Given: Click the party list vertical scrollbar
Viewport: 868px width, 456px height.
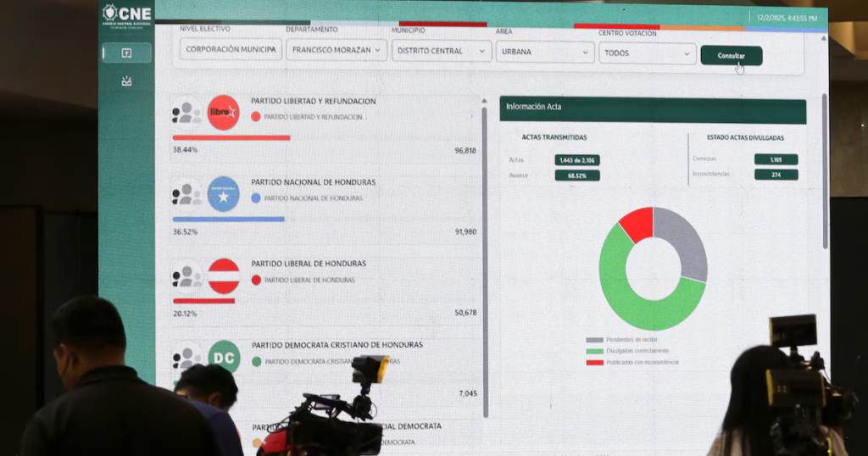Looking at the screenshot, I should pyautogui.click(x=485, y=254).
